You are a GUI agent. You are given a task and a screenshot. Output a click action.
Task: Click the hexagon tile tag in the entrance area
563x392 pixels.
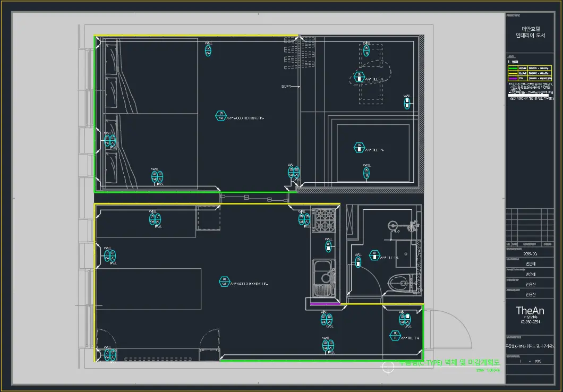395,336
